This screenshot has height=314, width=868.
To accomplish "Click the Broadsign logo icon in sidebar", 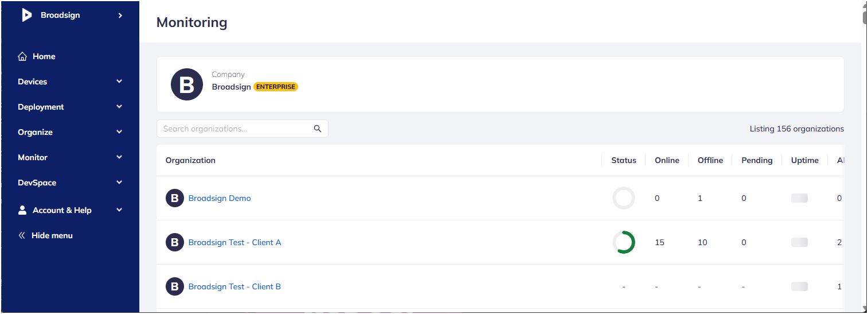I will tap(26, 15).
